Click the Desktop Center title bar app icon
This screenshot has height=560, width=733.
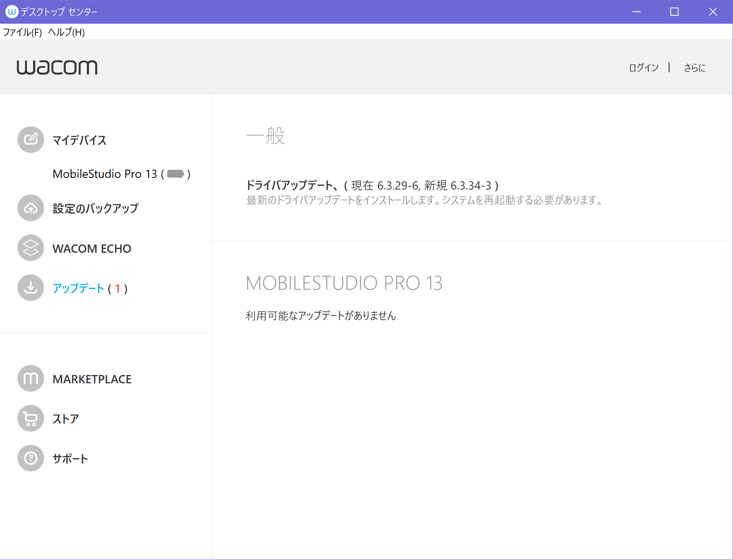[x=12, y=12]
